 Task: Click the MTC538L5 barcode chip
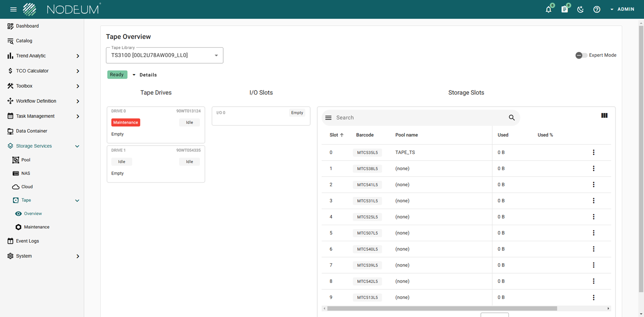click(x=367, y=168)
